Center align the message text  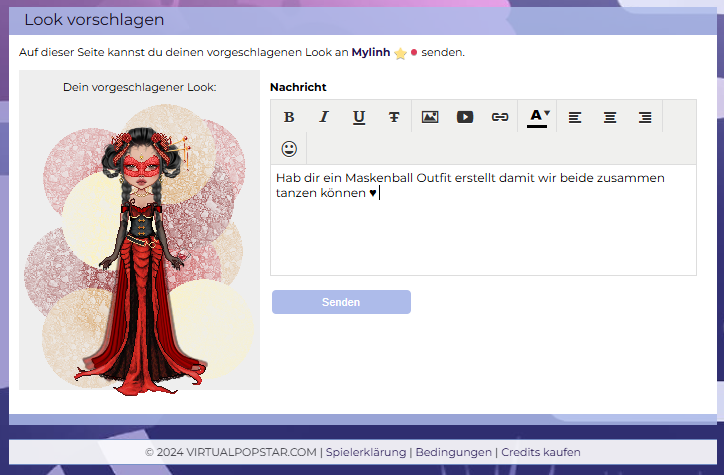[610, 117]
